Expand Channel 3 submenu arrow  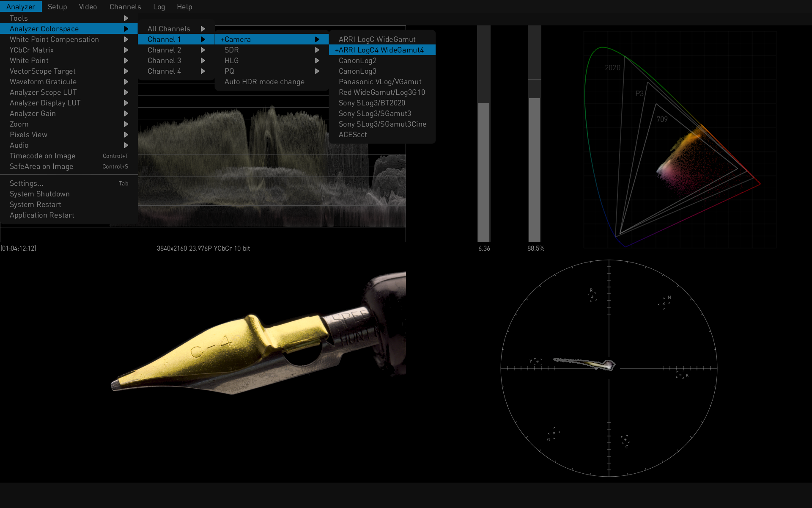coord(203,61)
